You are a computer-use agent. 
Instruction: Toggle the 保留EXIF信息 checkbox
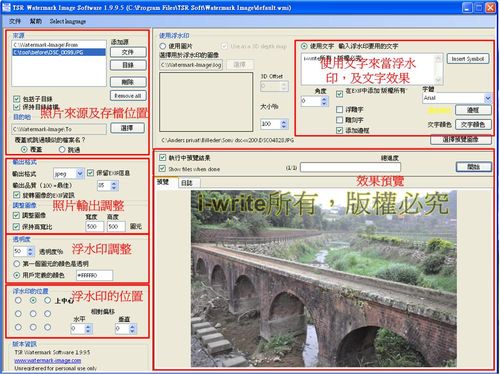[90, 173]
